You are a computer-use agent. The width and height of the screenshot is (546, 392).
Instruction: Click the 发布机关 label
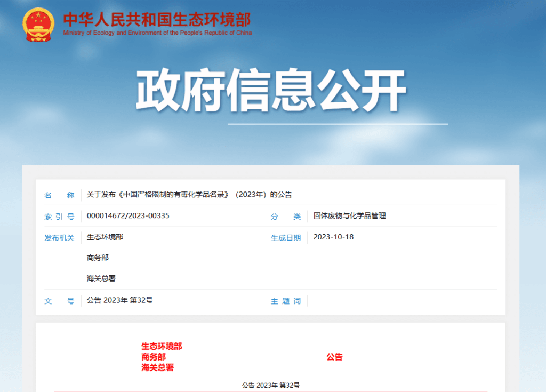59,238
